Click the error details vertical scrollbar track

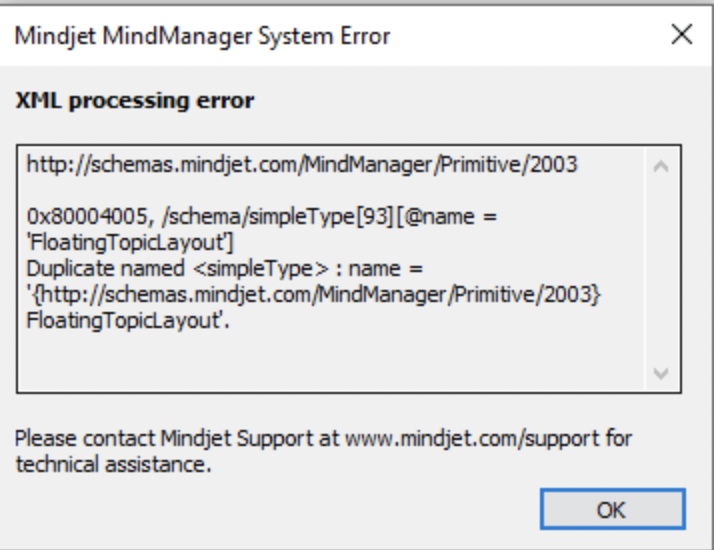point(659,270)
